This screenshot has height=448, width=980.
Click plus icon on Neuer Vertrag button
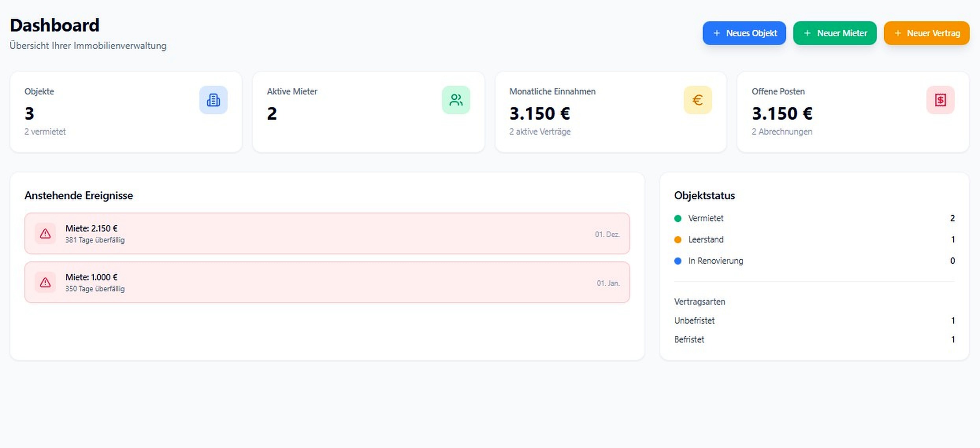coord(898,33)
